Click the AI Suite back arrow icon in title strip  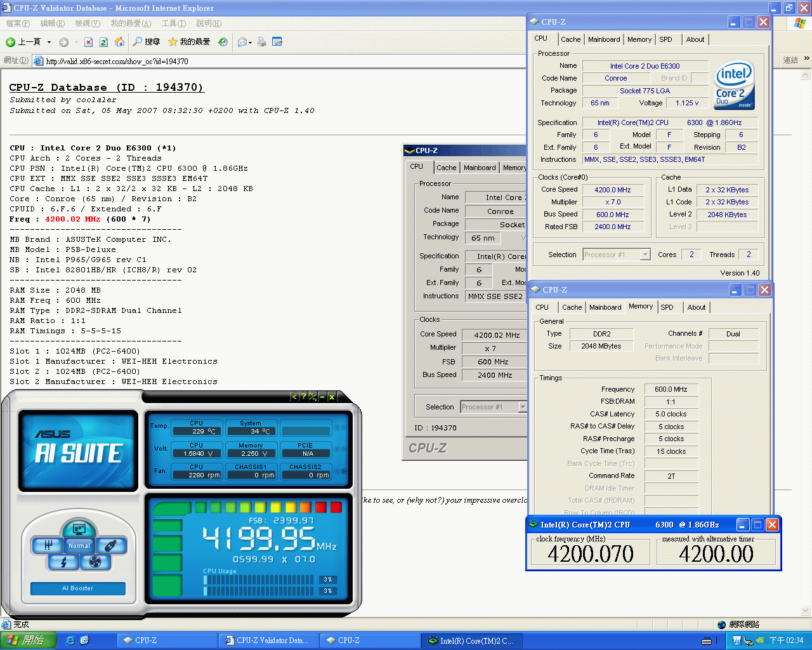point(294,397)
